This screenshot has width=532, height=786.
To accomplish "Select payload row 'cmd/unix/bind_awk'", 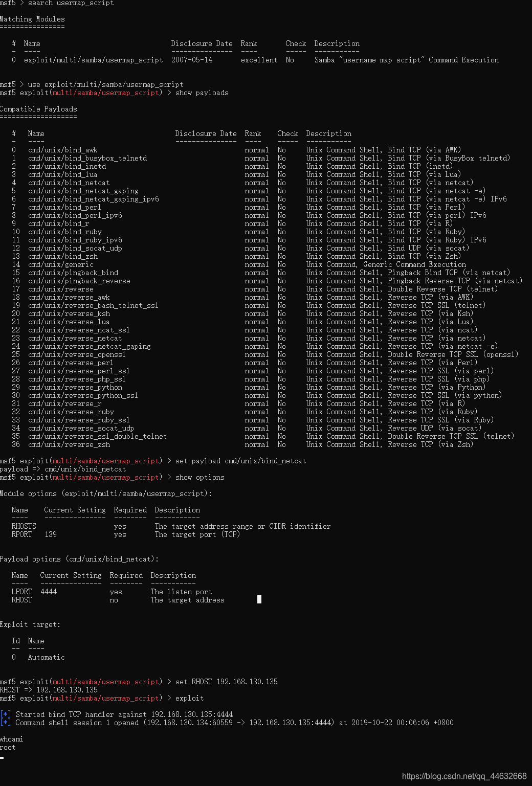I will (x=236, y=150).
